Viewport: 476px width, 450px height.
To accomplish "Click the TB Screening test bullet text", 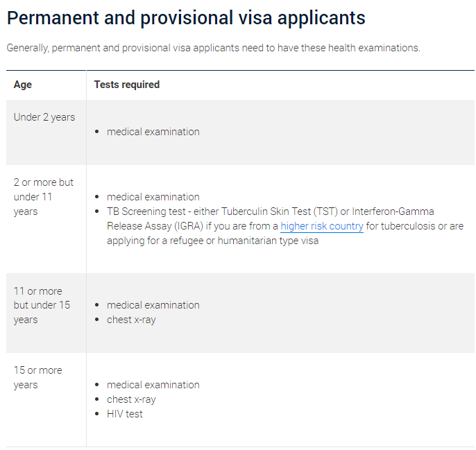I will pyautogui.click(x=285, y=226).
